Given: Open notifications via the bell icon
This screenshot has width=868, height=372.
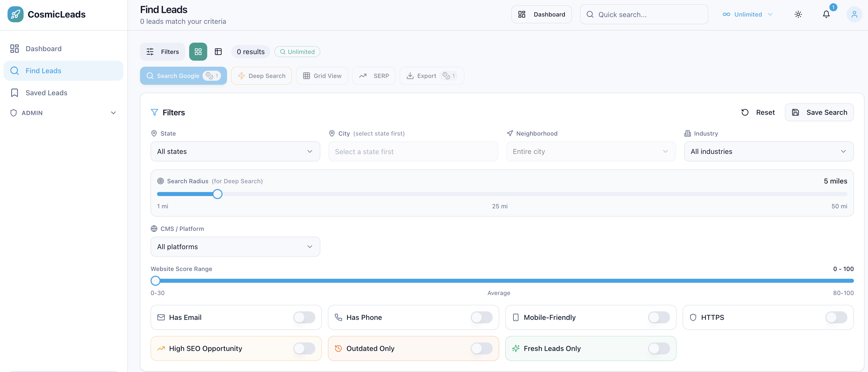Looking at the screenshot, I should click(826, 14).
